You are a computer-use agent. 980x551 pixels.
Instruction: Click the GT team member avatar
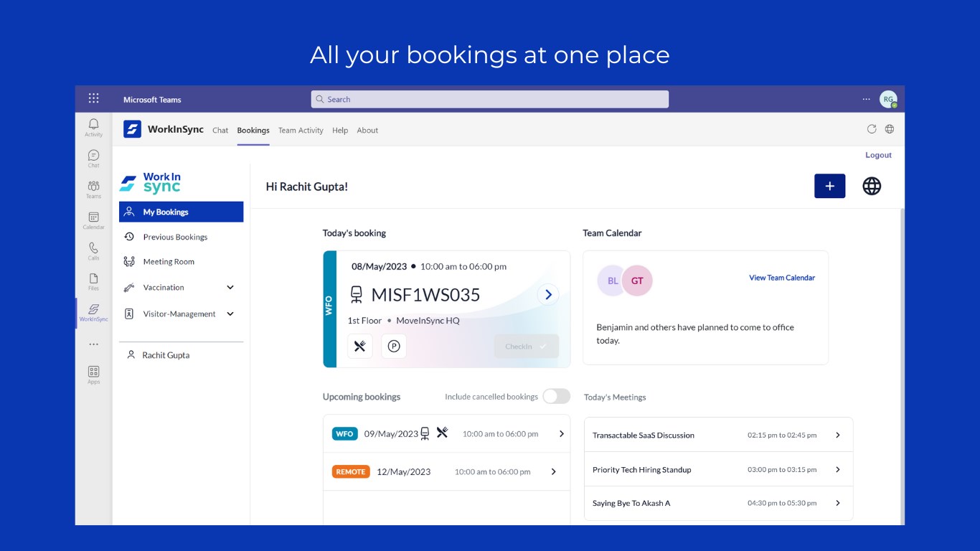tap(637, 281)
